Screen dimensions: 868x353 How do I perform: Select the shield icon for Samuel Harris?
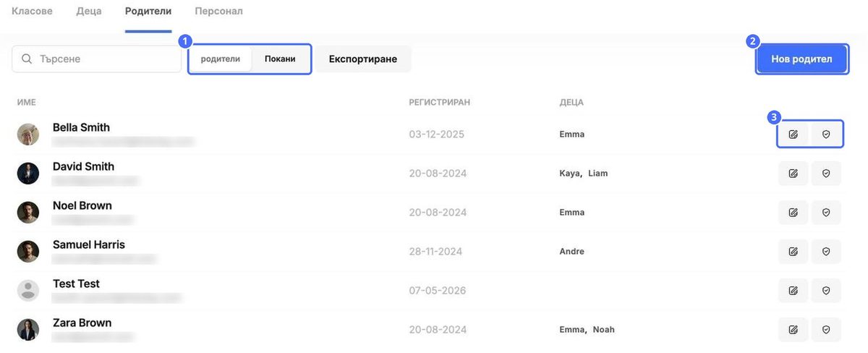pos(826,252)
